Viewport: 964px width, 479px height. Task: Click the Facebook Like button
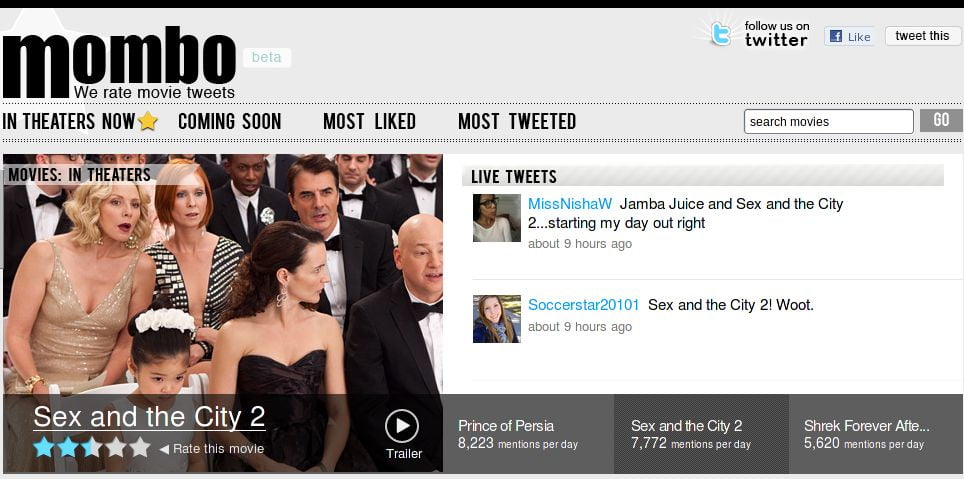click(x=849, y=37)
